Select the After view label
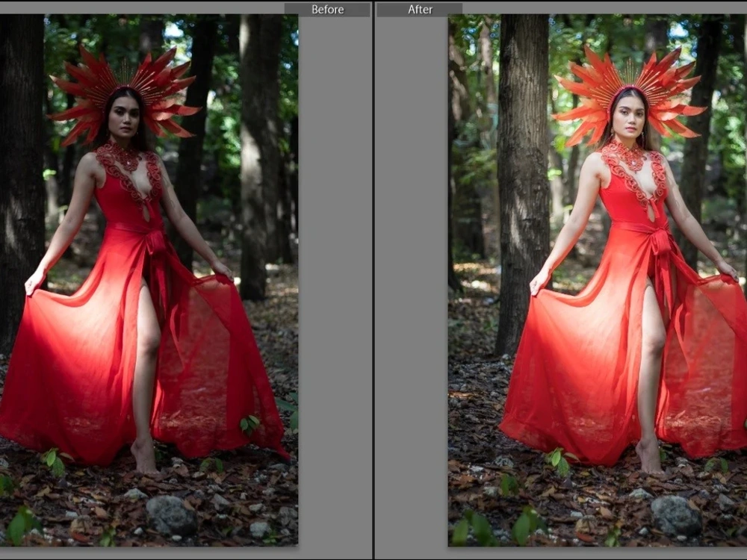747x560 pixels. [x=419, y=9]
